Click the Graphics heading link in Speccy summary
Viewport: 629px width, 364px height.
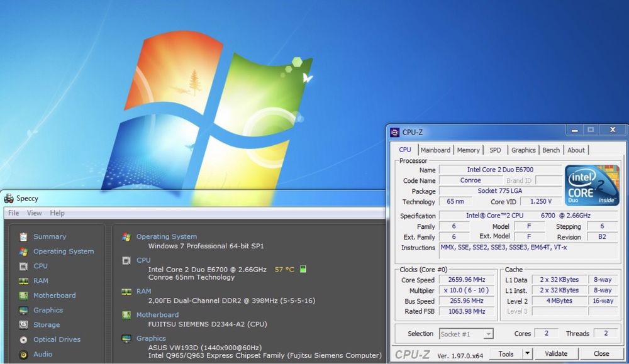151,339
